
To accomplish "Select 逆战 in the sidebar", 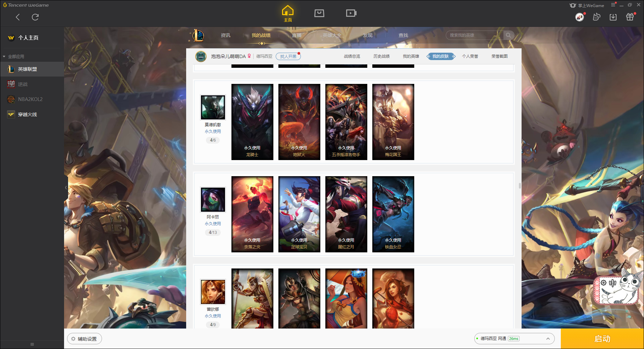I will (32, 84).
